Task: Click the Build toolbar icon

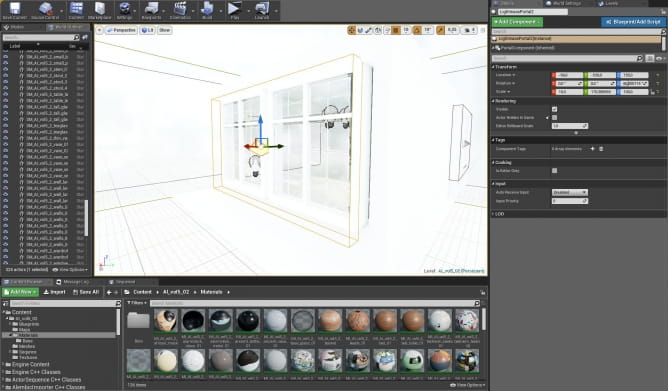Action: pos(207,10)
